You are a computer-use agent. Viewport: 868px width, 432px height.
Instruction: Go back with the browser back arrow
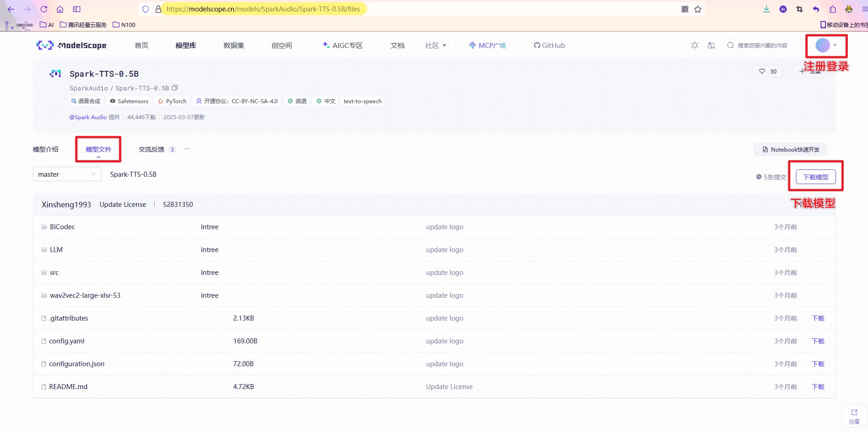pos(11,9)
